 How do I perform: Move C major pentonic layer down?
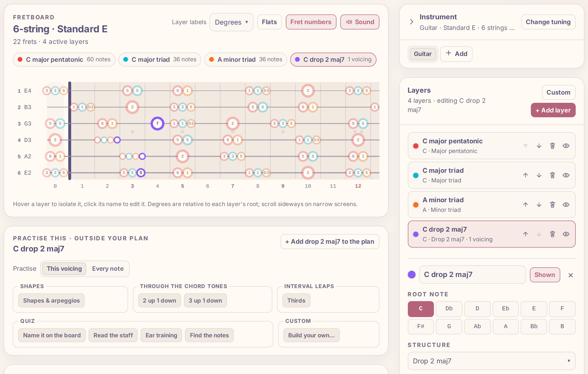click(x=539, y=146)
